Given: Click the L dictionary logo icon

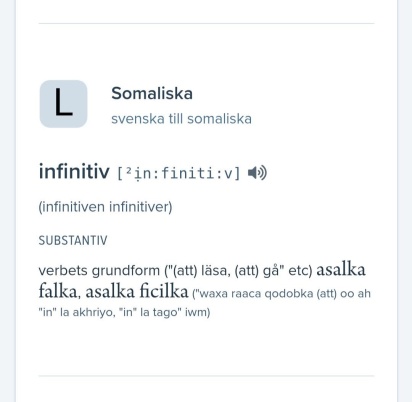Looking at the screenshot, I should [63, 104].
